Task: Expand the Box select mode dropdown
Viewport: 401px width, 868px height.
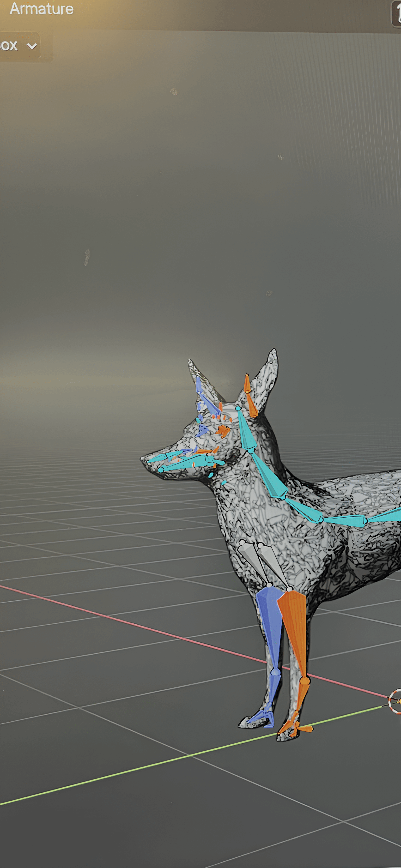Action: pos(20,45)
